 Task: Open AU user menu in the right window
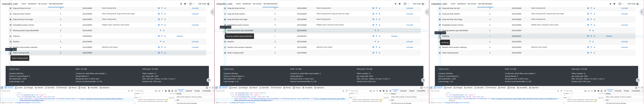pyautogui.click(x=621, y=4)
